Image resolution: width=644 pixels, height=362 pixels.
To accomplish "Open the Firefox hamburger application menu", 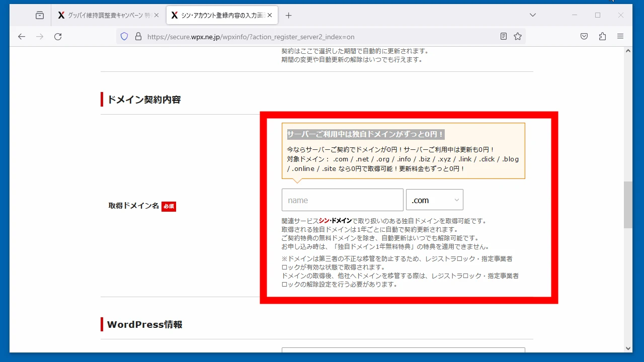I will (x=620, y=36).
